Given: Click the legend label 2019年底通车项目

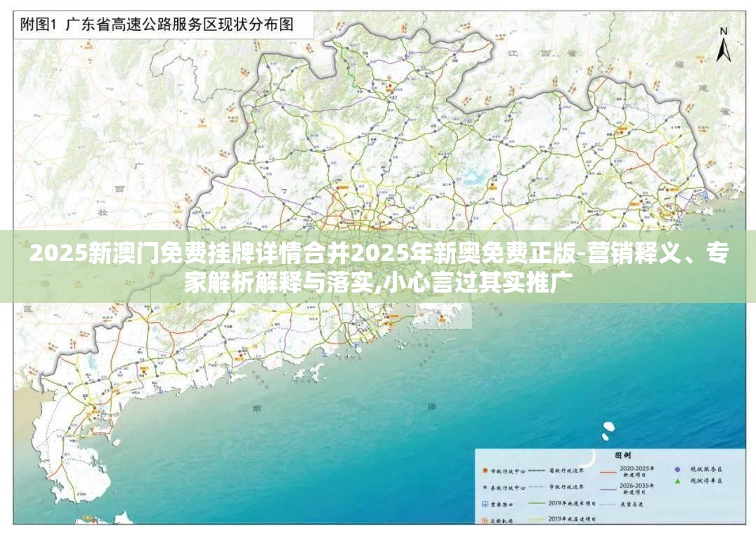Looking at the screenshot, I should tap(573, 504).
